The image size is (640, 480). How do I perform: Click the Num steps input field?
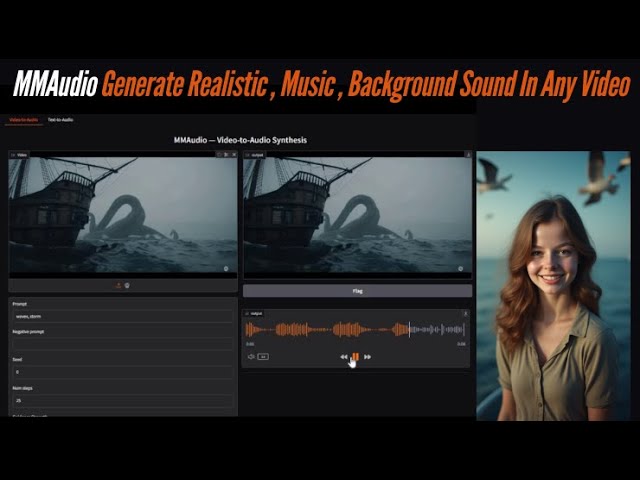[x=123, y=401]
